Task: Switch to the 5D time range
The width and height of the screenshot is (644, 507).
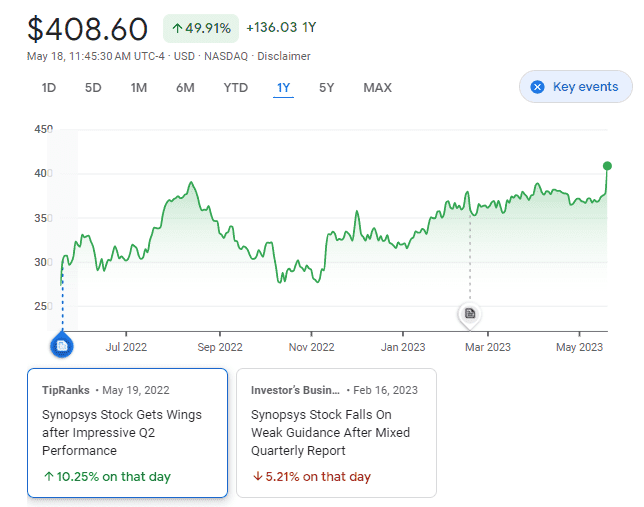Action: click(93, 88)
